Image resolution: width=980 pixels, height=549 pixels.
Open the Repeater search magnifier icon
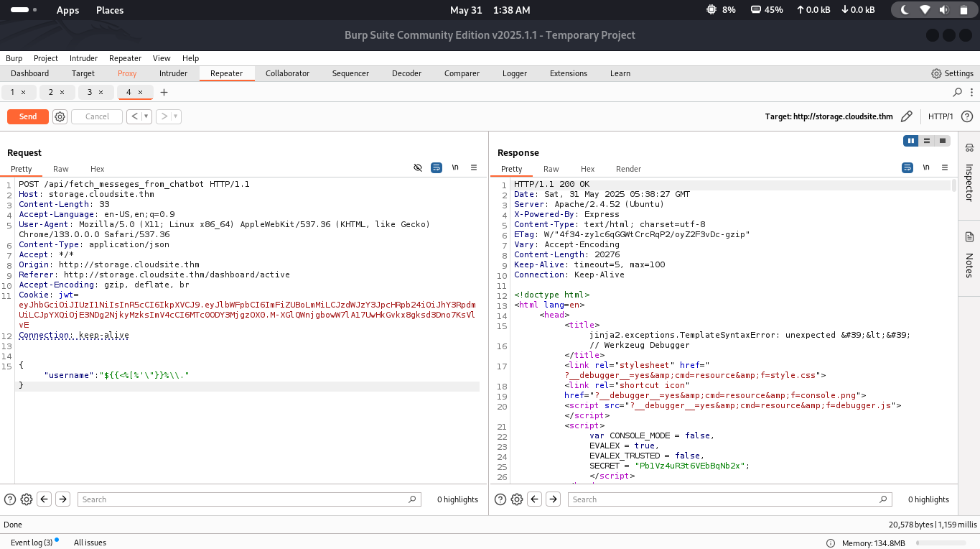point(957,92)
